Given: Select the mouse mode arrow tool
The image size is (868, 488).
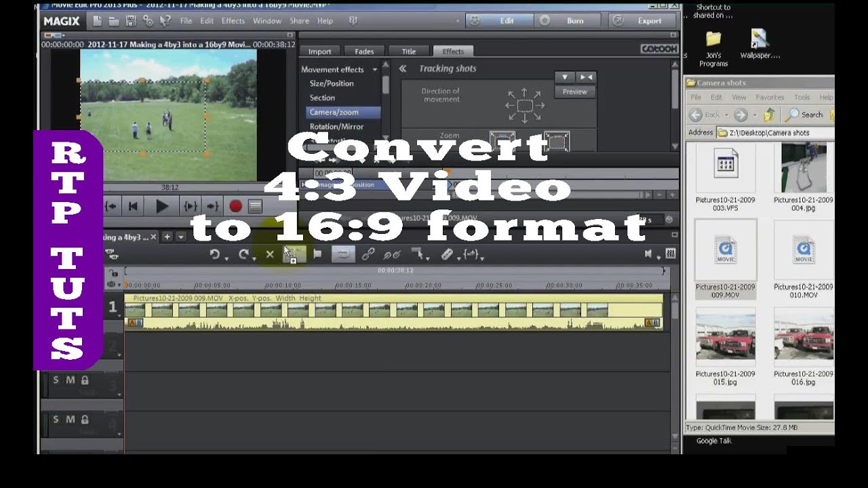Looking at the screenshot, I should pos(417,254).
